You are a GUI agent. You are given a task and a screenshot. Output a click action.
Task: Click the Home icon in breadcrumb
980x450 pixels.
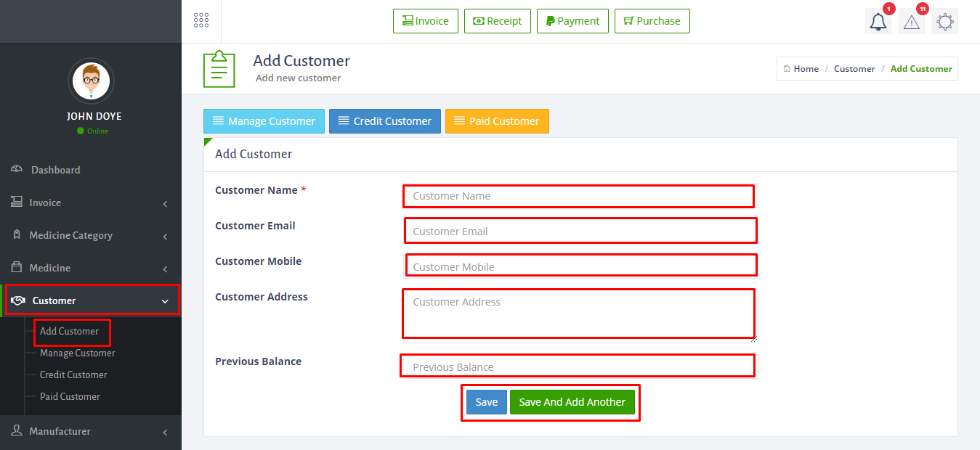[787, 68]
